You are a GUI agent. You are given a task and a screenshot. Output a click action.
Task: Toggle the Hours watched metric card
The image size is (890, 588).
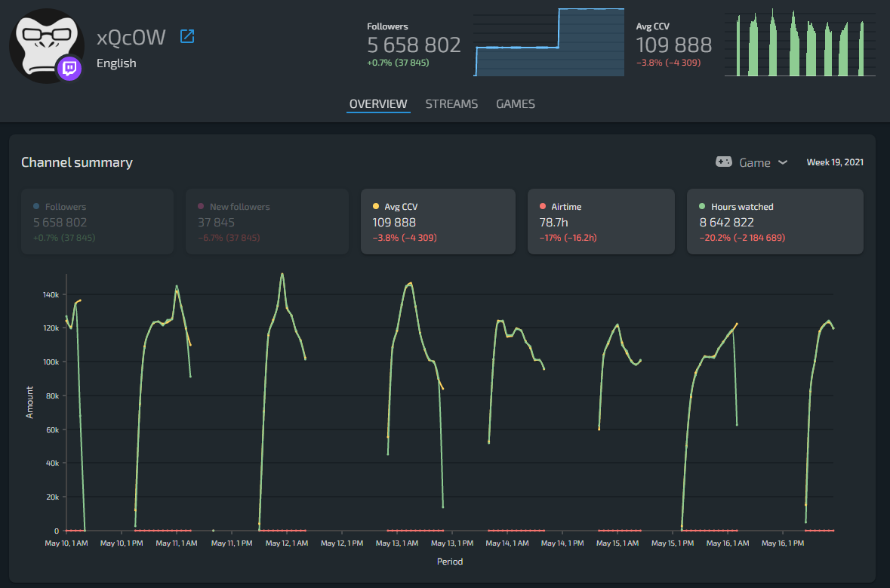[775, 221]
